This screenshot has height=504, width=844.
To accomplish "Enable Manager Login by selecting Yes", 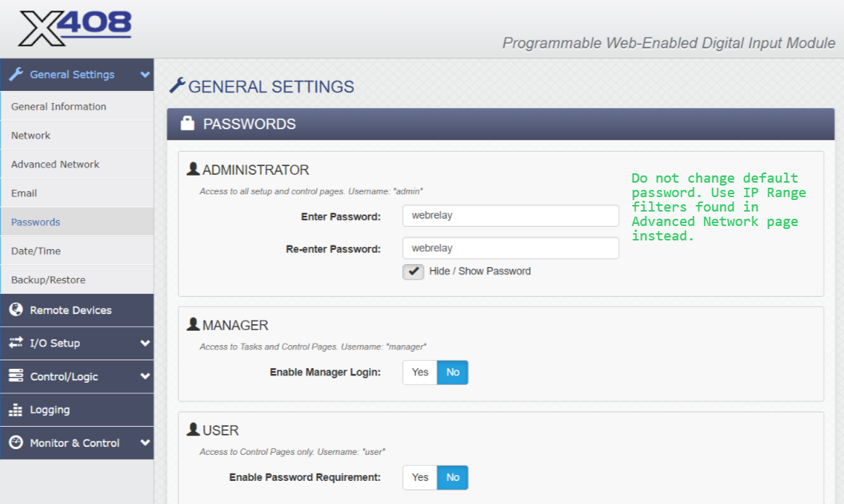I will pos(420,373).
